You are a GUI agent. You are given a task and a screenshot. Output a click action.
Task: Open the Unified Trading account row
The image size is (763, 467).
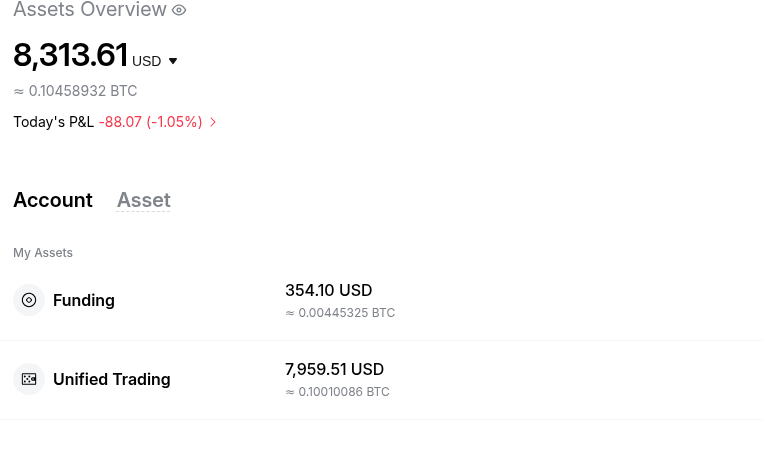pos(382,380)
